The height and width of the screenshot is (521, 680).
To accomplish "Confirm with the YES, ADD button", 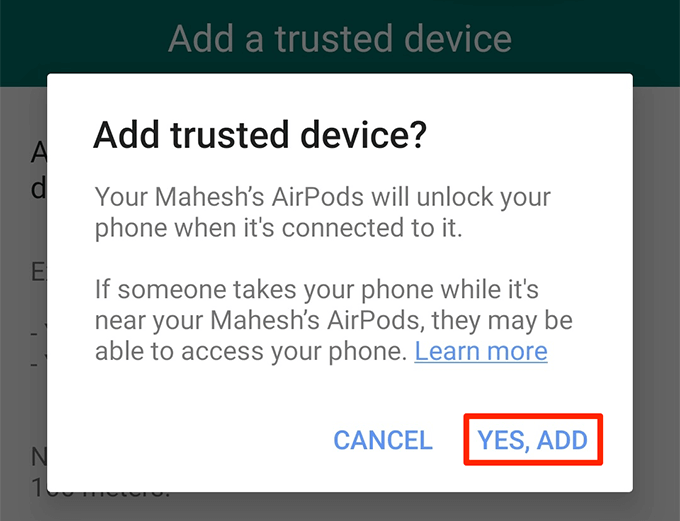I will (x=533, y=439).
